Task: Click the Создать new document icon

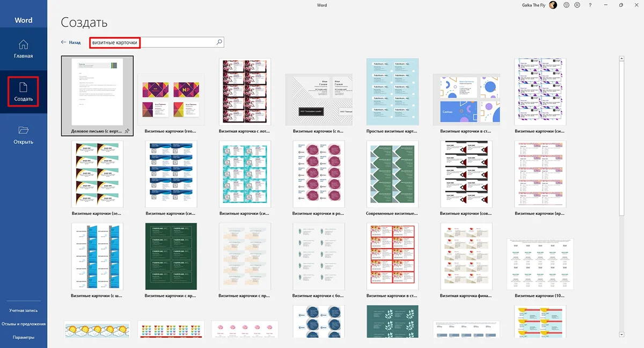Action: coord(23,86)
